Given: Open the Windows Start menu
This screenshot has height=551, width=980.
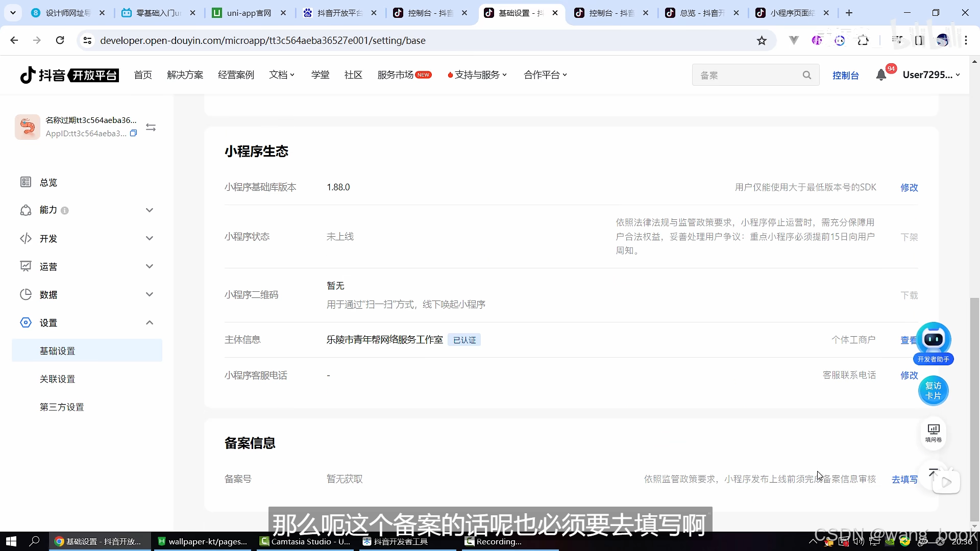Looking at the screenshot, I should coord(11,541).
